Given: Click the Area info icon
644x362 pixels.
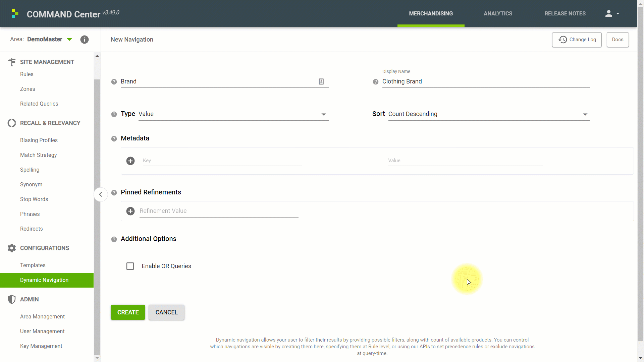Looking at the screenshot, I should (x=85, y=40).
